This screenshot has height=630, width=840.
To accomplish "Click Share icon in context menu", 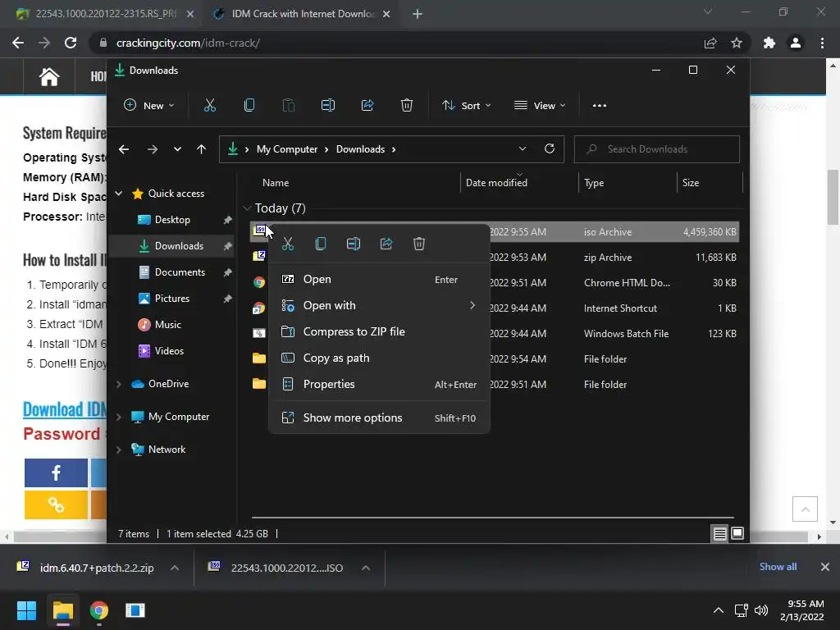I will pos(386,244).
